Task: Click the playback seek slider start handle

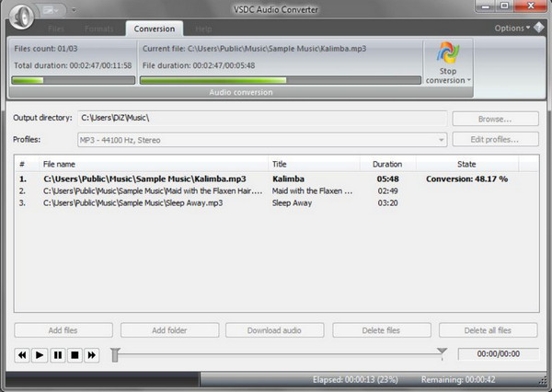Action: (114, 354)
